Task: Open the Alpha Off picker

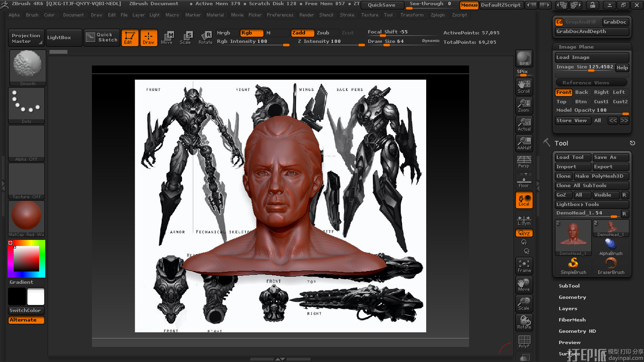Action: 27,143
